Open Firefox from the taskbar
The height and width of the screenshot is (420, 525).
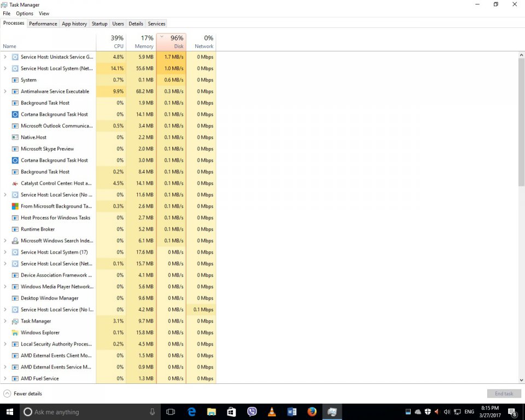(x=312, y=412)
